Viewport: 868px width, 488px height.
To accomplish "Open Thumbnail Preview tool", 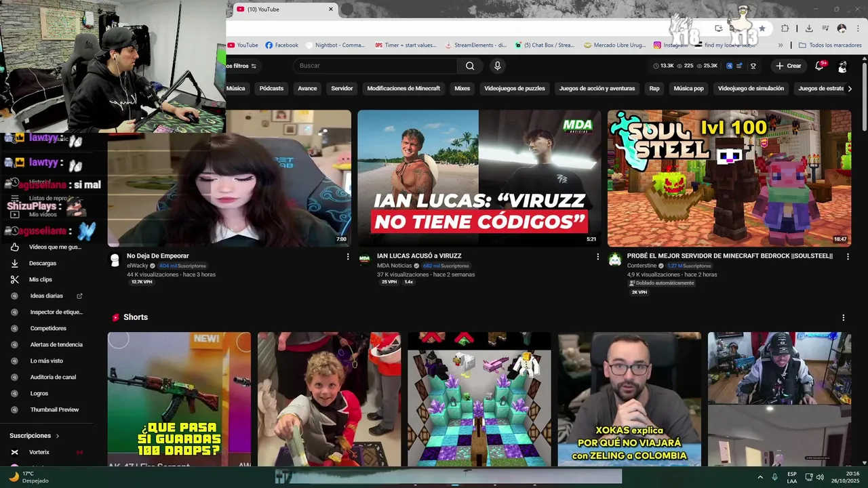I will pyautogui.click(x=54, y=409).
